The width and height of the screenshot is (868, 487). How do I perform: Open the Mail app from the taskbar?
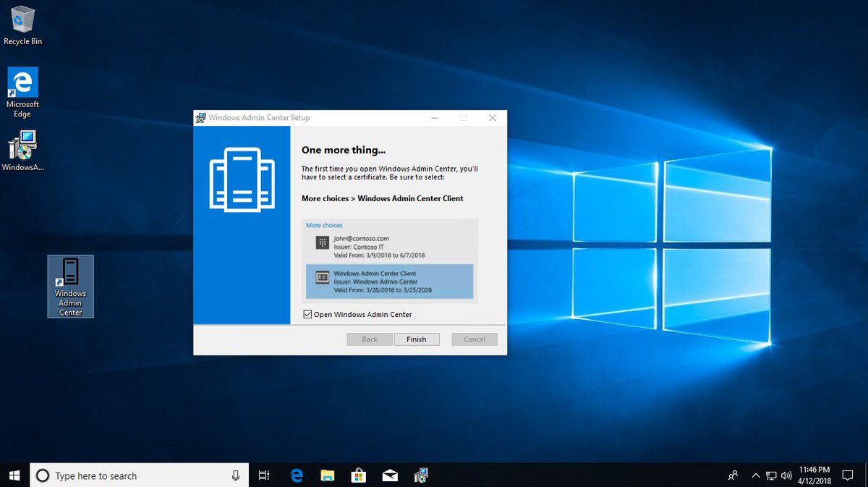coord(390,475)
